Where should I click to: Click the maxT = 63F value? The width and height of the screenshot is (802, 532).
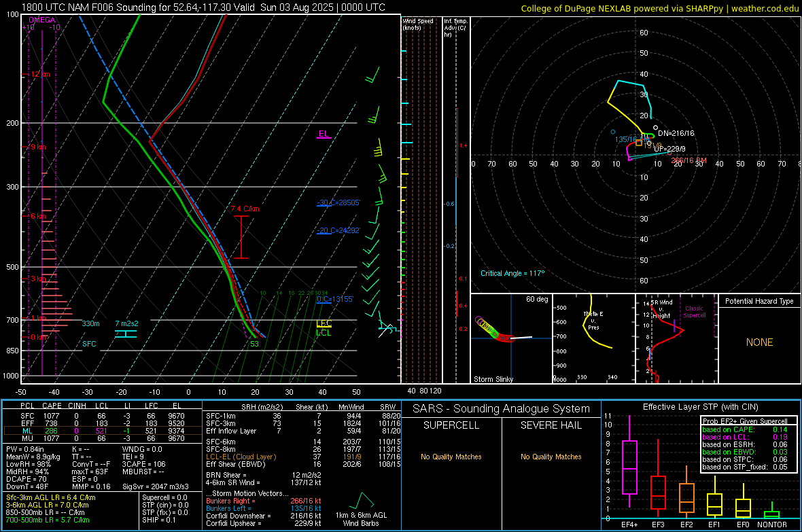(90, 472)
